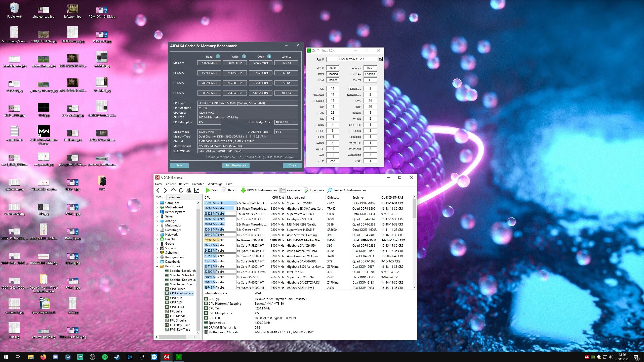Open OBS Studio from the taskbar
Viewport: 644px width, 362px height.
point(93,357)
